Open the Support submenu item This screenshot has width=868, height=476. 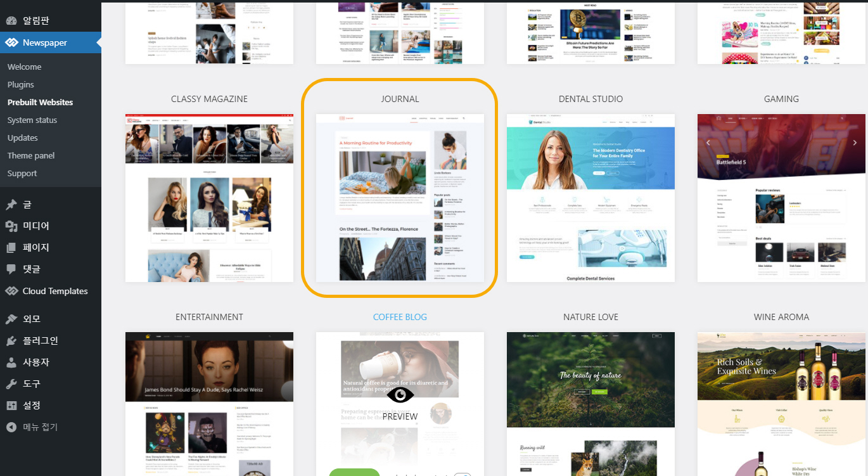pos(22,174)
